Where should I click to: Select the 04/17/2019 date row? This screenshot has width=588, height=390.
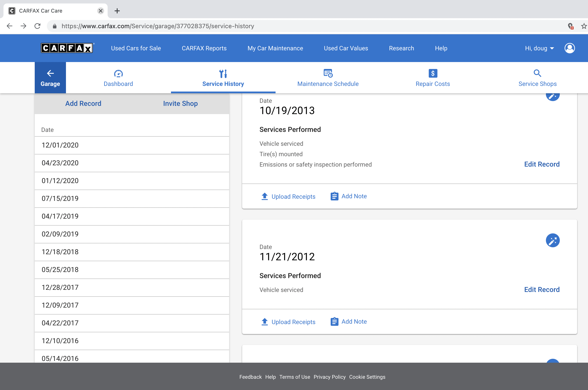coord(132,216)
